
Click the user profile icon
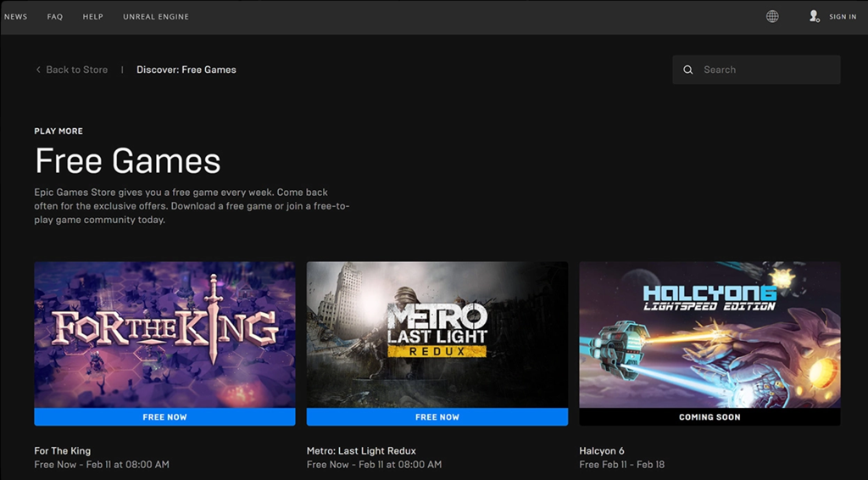(x=814, y=17)
